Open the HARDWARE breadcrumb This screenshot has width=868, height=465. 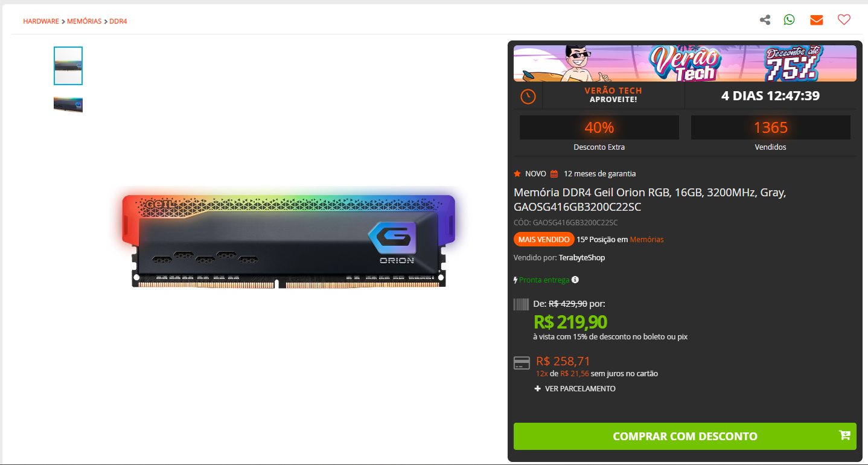point(41,21)
